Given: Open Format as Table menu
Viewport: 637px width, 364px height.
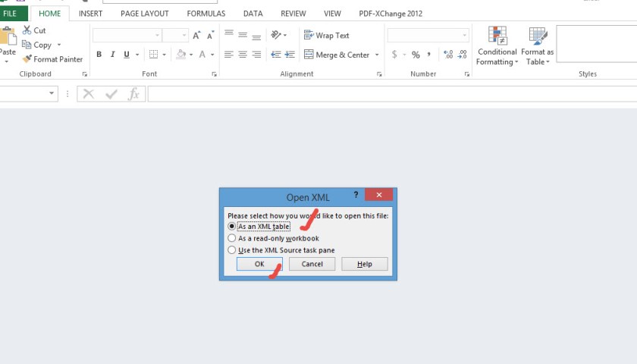Looking at the screenshot, I should click(x=537, y=45).
